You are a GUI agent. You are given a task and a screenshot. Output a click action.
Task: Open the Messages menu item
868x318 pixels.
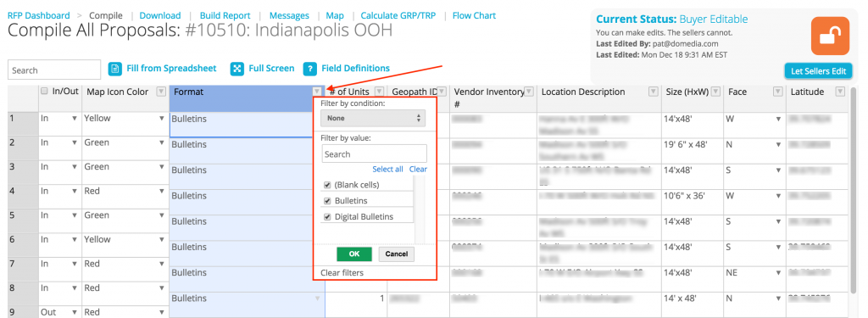[x=289, y=15]
